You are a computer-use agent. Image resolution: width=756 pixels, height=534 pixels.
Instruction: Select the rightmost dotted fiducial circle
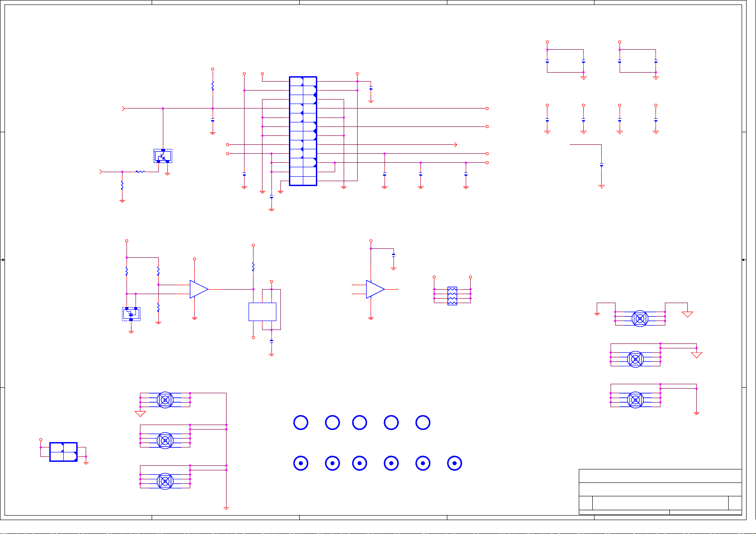tap(454, 463)
